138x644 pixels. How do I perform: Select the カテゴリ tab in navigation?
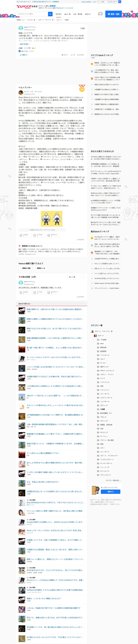click(x=58, y=14)
